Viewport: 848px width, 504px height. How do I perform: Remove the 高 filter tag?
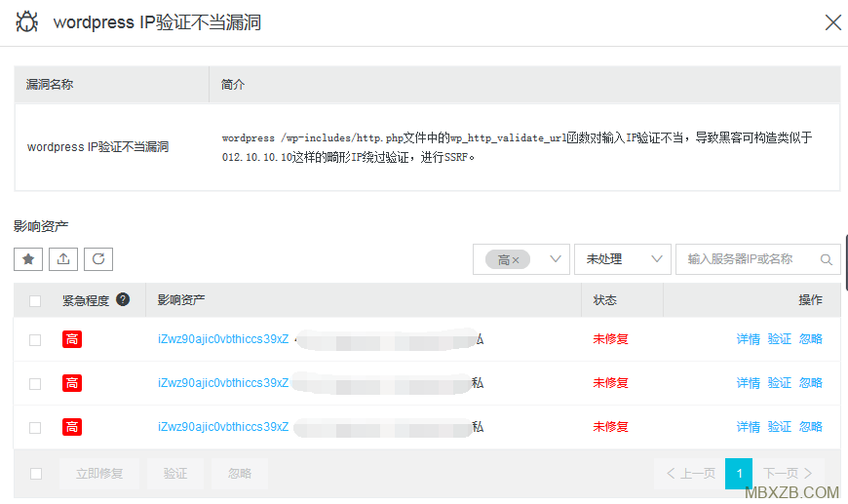tap(516, 260)
